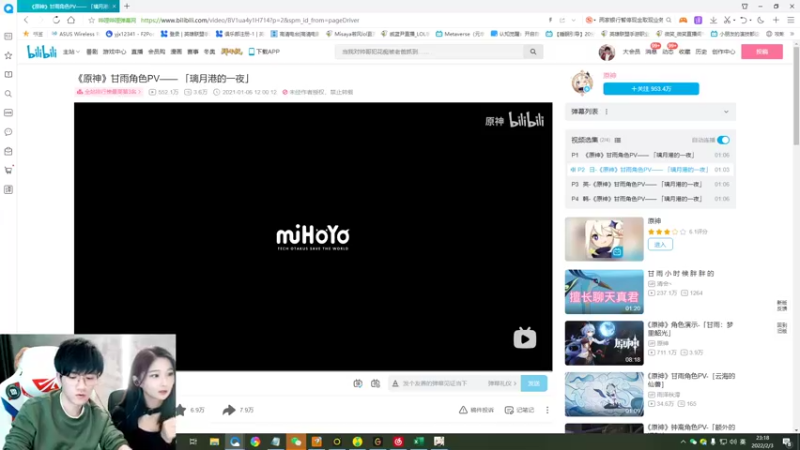Follow 原神 with blue 关注 button
The width and height of the screenshot is (800, 450).
651,89
